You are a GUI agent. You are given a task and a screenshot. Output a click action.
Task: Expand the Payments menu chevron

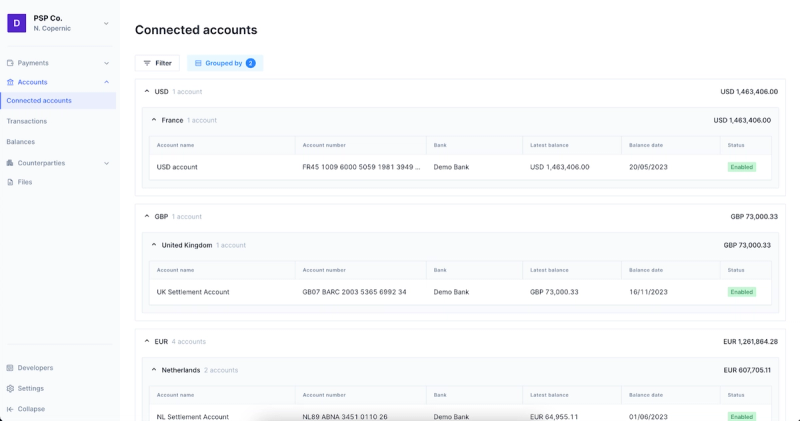pyautogui.click(x=106, y=63)
